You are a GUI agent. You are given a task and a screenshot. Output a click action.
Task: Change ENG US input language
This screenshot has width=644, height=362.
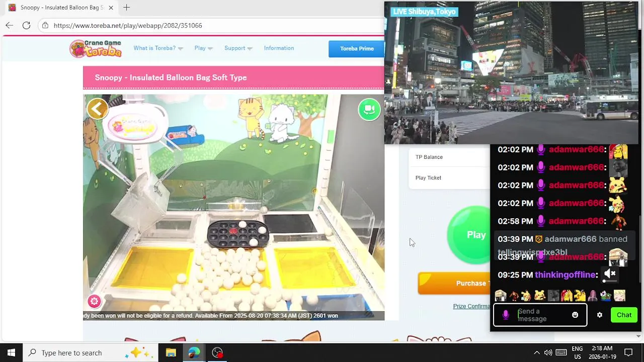[577, 352]
